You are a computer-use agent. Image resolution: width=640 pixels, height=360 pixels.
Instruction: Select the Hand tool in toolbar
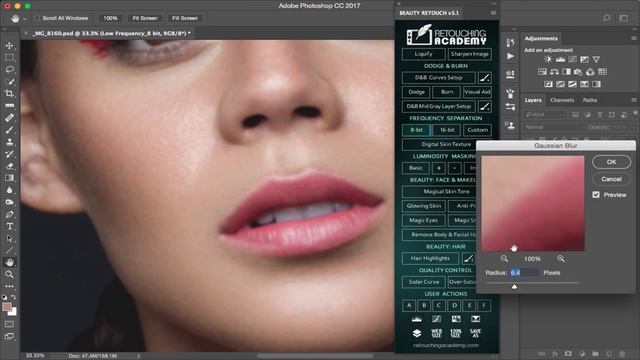pos(9,262)
